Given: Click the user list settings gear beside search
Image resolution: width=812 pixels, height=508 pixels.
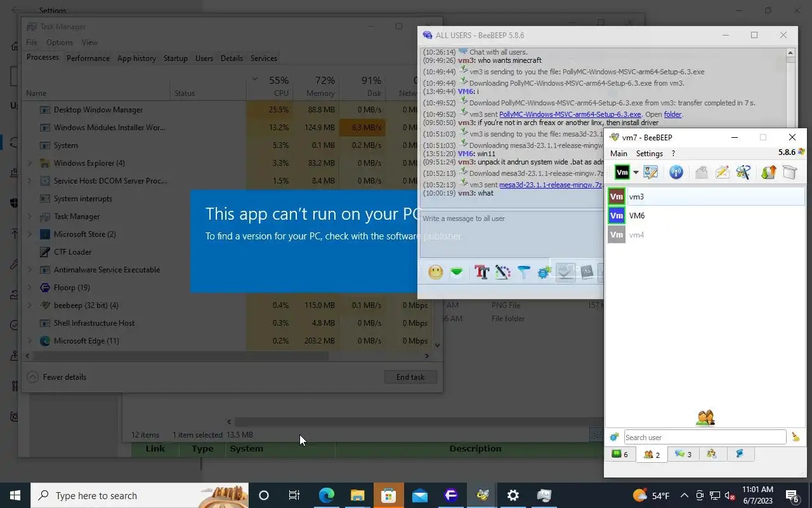Looking at the screenshot, I should click(x=614, y=437).
